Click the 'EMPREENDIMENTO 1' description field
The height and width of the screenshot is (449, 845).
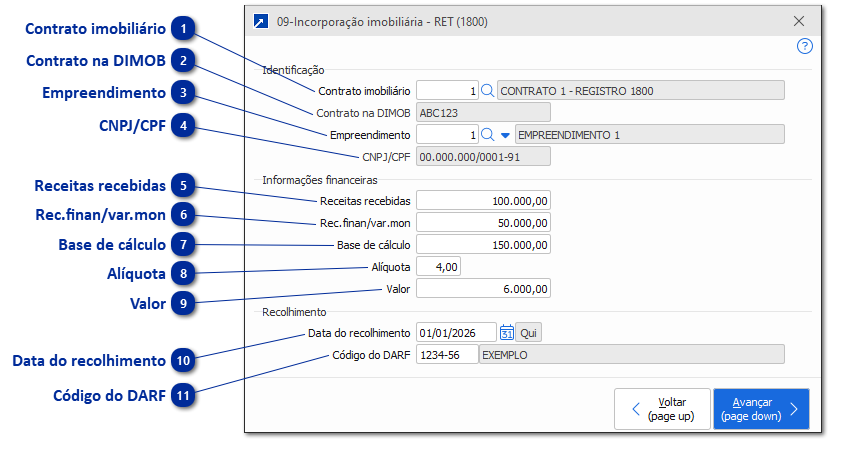coord(650,135)
